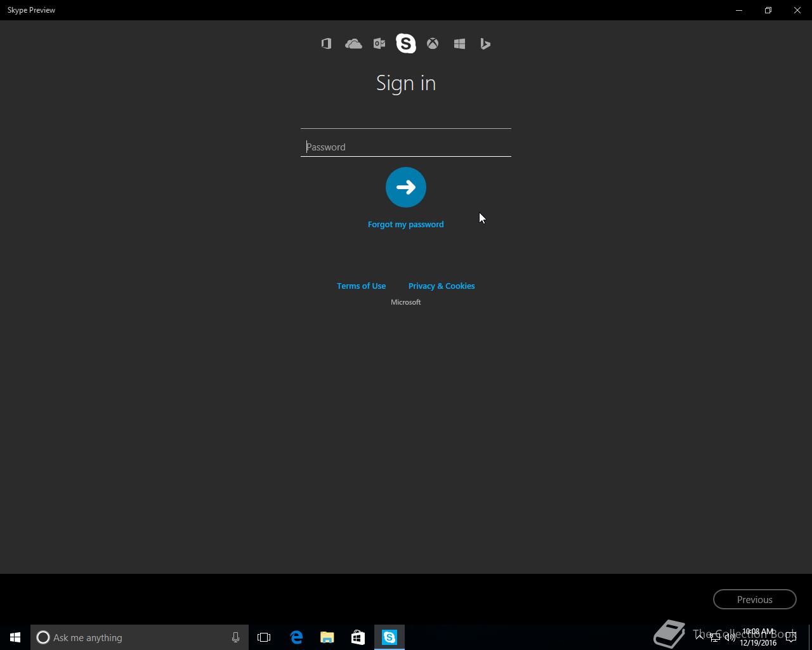Open the taskbar clock showing 12/19/2016
This screenshot has height=650, width=812.
coord(758,637)
